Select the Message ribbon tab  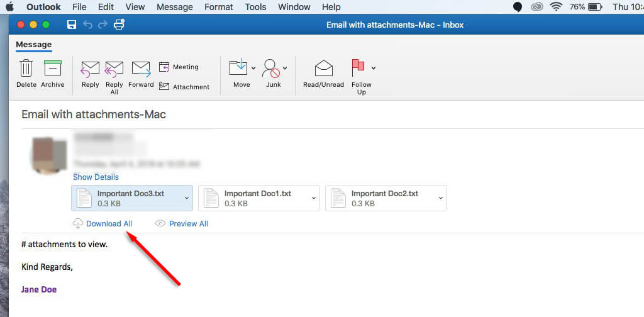(x=34, y=45)
